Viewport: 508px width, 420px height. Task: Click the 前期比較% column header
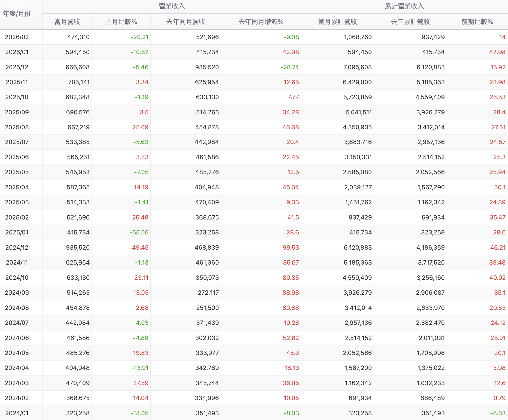pyautogui.click(x=477, y=22)
